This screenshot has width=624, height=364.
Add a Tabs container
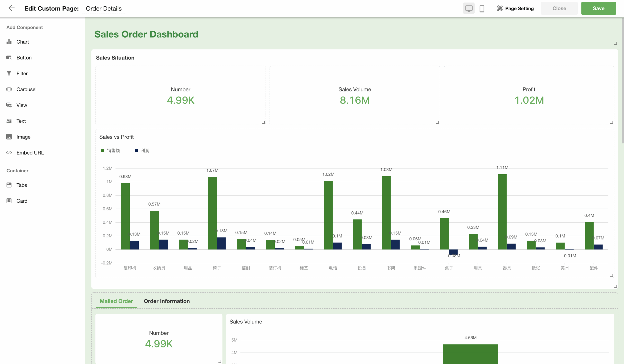coord(21,185)
